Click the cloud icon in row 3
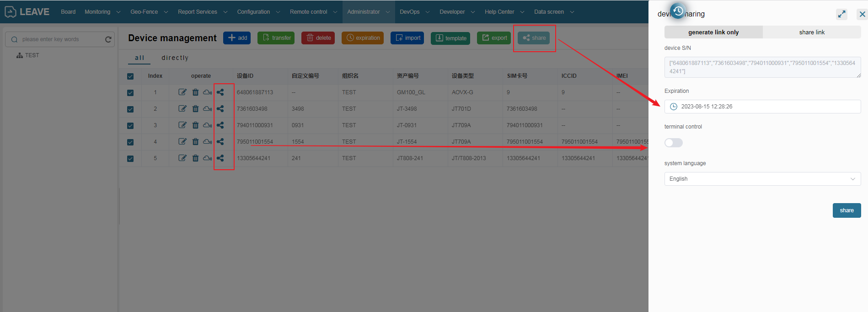 pyautogui.click(x=207, y=125)
